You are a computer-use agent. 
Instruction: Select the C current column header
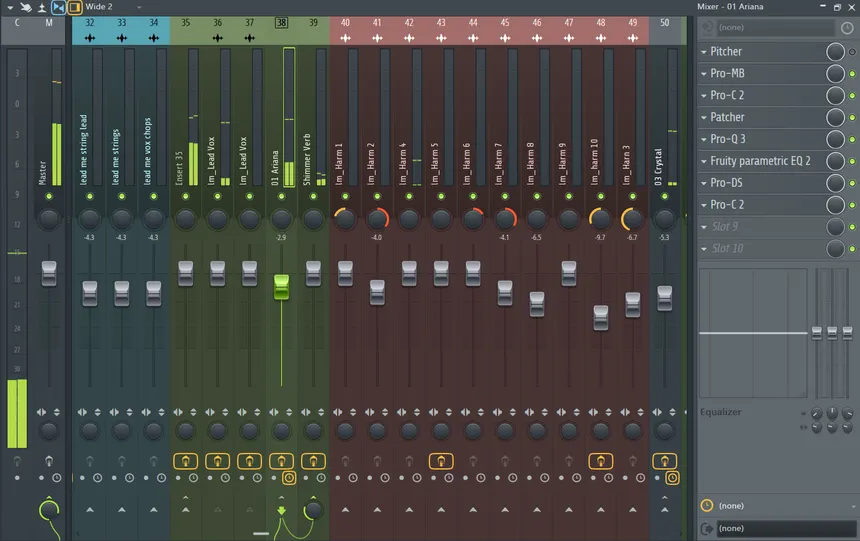coord(17,22)
